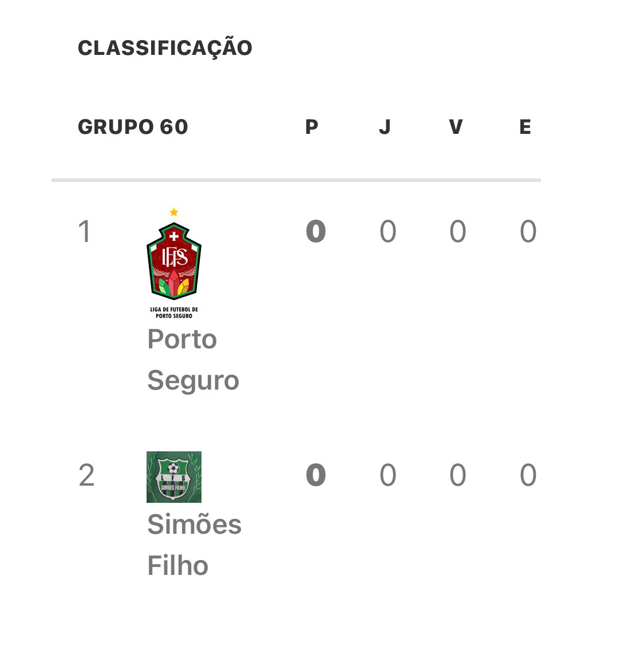This screenshot has width=644, height=659.
Task: Open the Porto Seguro team name link
Action: [x=193, y=359]
